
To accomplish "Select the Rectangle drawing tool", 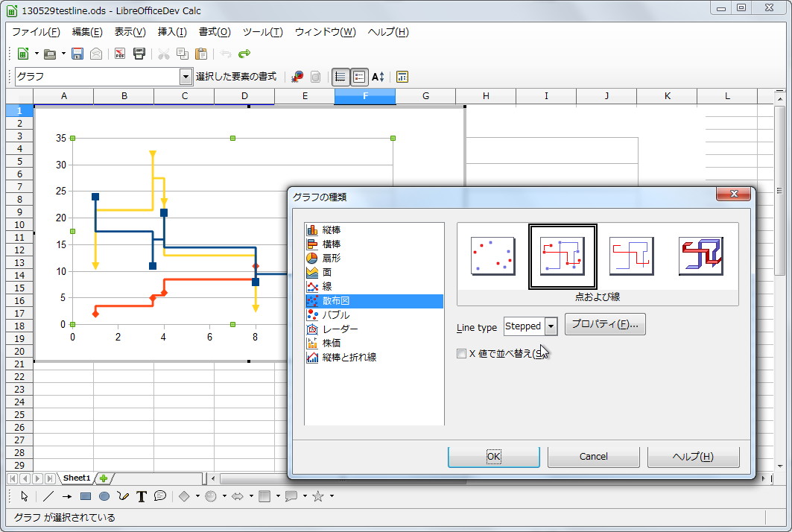I will (x=86, y=496).
